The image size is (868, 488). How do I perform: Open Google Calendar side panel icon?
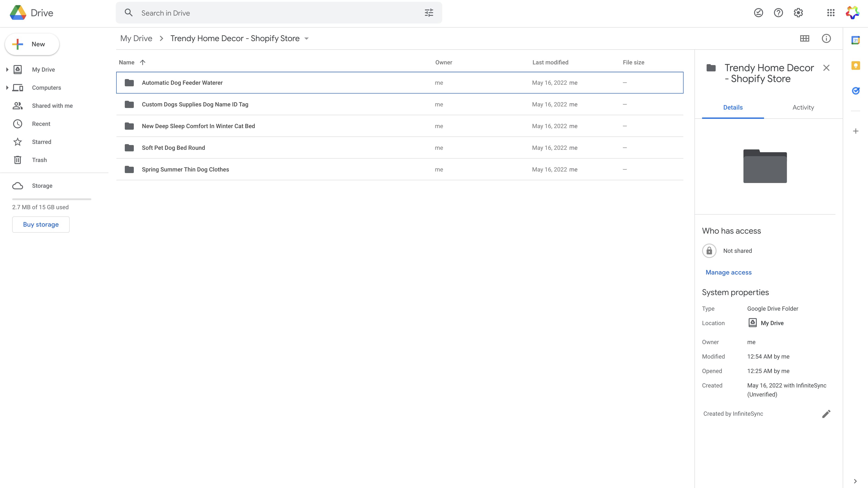coord(855,40)
